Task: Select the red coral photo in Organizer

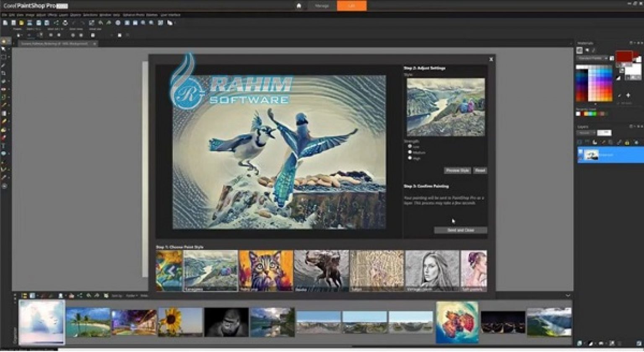Action: (457, 322)
